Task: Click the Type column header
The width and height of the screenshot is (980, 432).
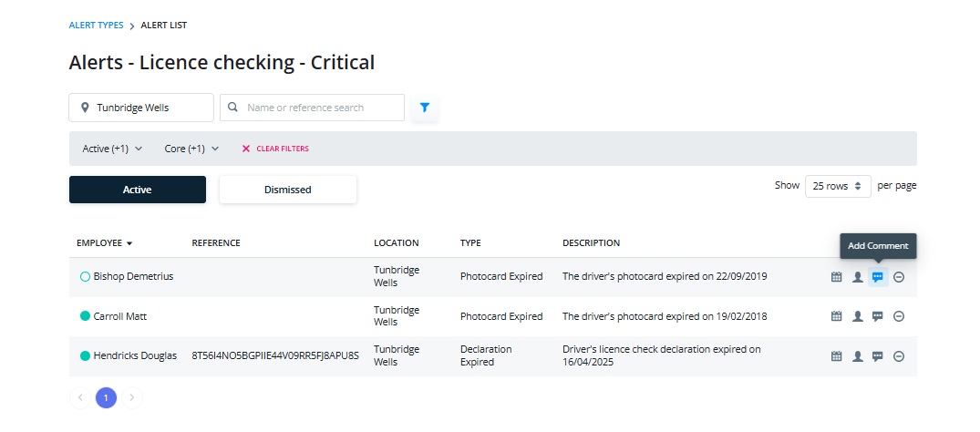Action: click(470, 243)
